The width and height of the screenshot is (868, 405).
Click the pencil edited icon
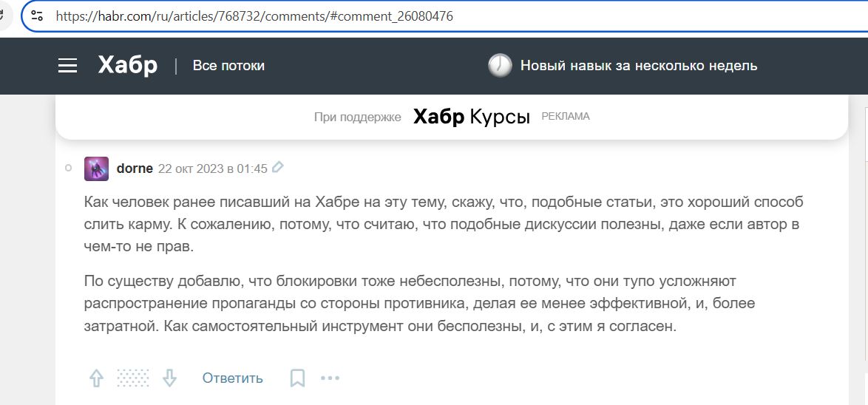pos(278,167)
